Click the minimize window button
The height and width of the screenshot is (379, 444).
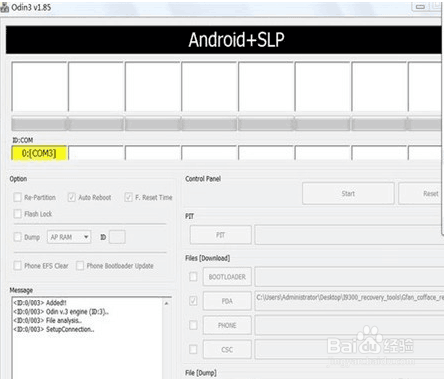(x=421, y=6)
